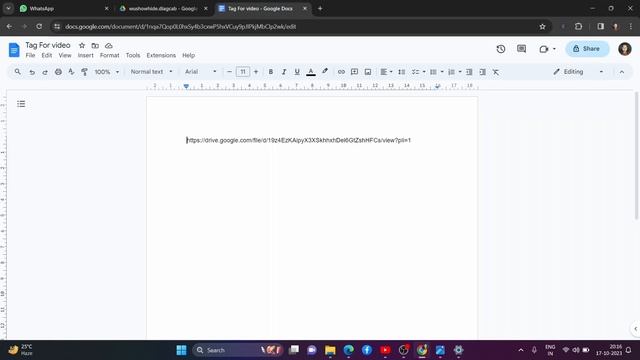Click the Share button

tap(587, 49)
